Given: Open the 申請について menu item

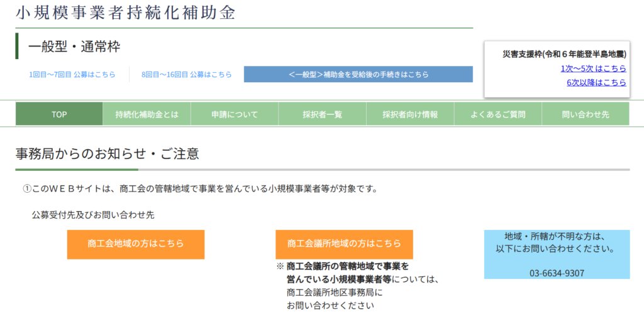Looking at the screenshot, I should click(x=235, y=114).
